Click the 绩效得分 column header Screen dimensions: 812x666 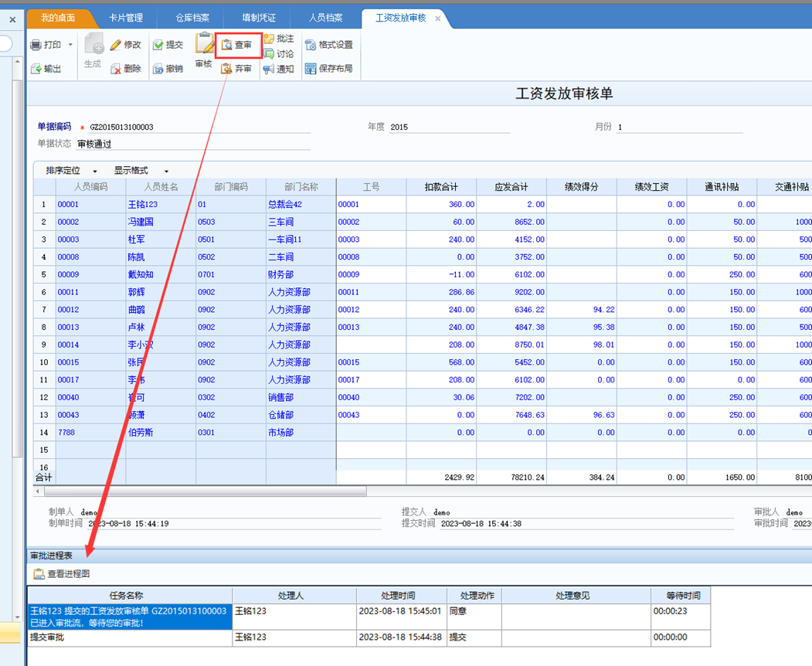[582, 187]
